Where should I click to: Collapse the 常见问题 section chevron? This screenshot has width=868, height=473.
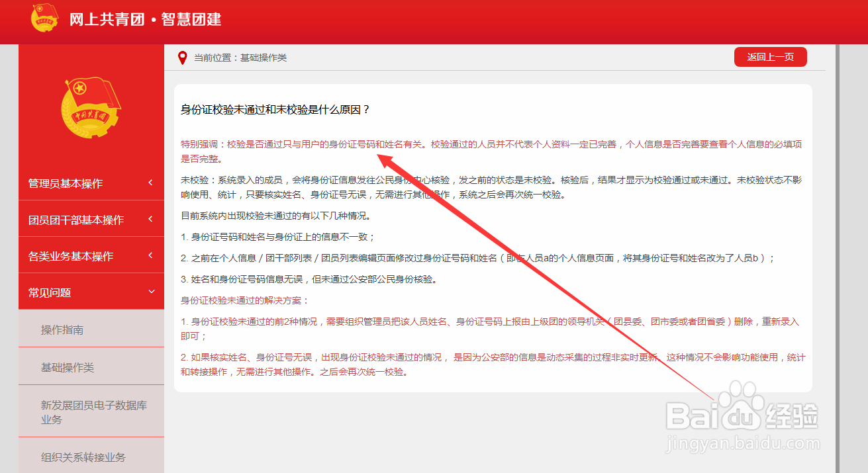[x=151, y=290]
